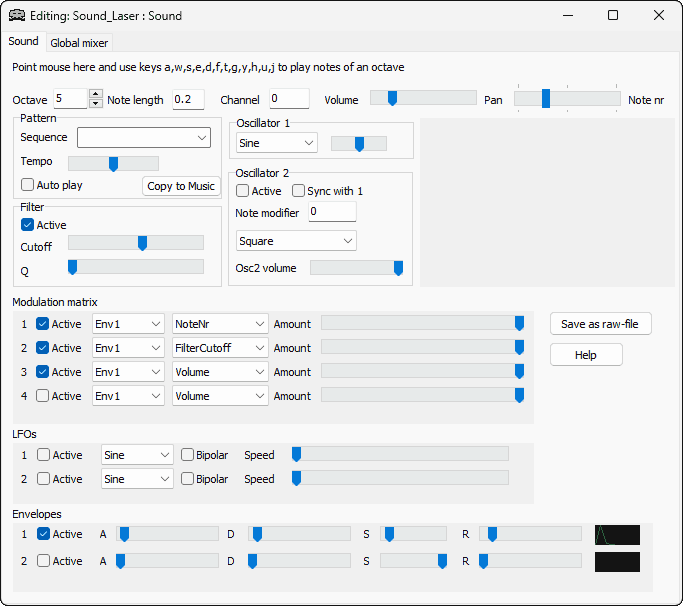Click modulation row 3 Amount slider
This screenshot has width=683, height=606.
[x=423, y=371]
